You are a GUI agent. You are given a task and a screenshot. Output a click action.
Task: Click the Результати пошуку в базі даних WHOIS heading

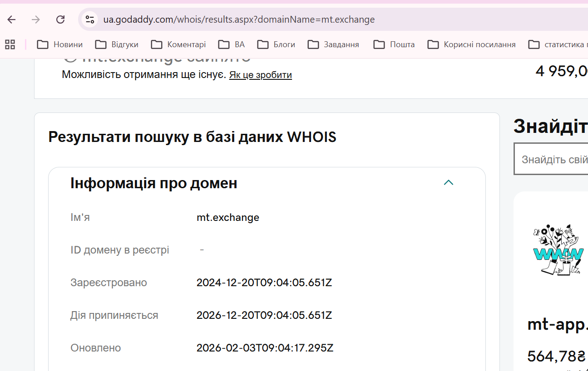[x=193, y=137]
